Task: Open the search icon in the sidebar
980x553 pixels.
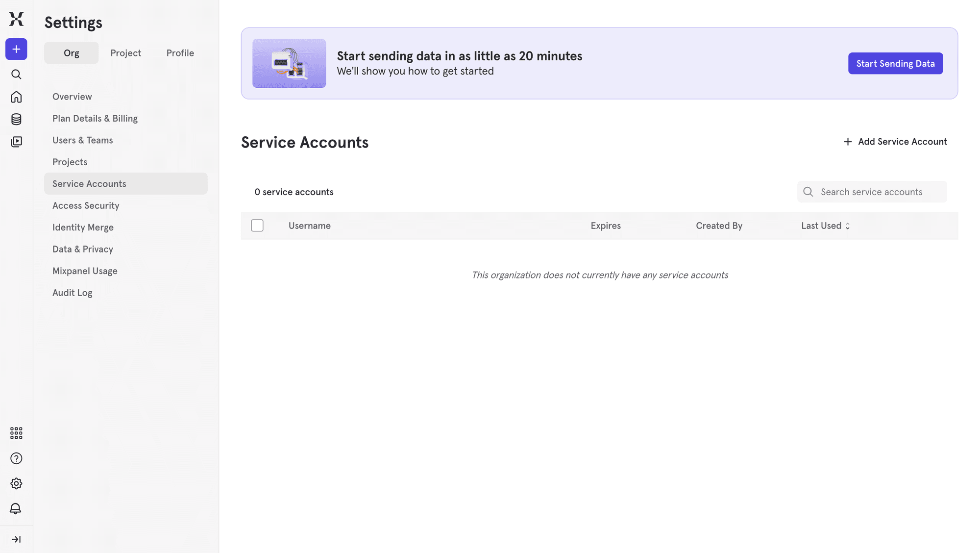Action: (x=16, y=74)
